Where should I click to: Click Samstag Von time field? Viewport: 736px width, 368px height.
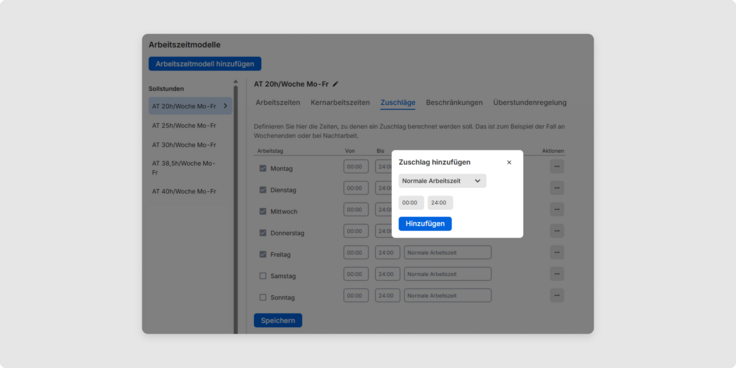click(x=356, y=274)
